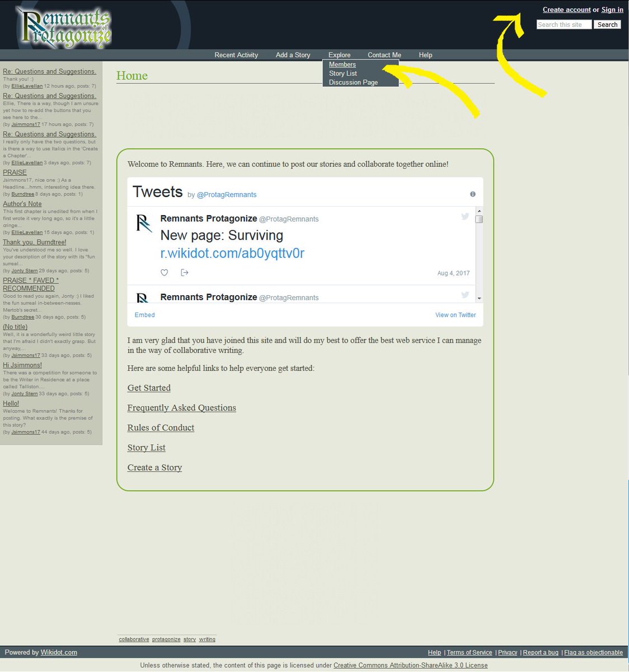Share the 'New page: Surviving' tweet
The image size is (629, 672).
[x=185, y=273]
